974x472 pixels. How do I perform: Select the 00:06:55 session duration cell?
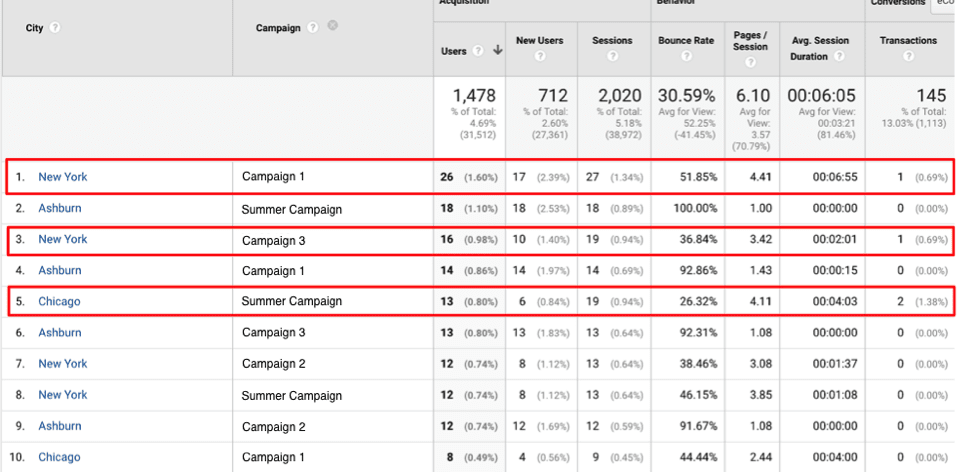tap(835, 177)
